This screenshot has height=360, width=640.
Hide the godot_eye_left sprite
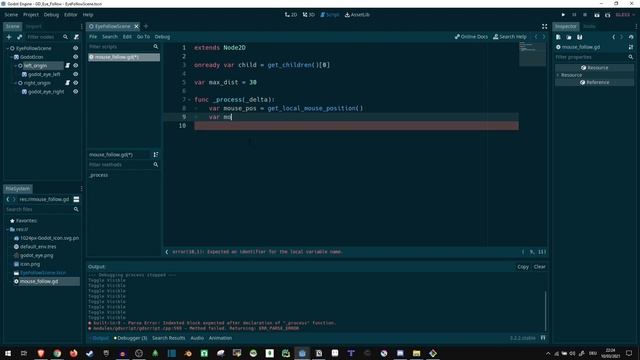pos(76,74)
